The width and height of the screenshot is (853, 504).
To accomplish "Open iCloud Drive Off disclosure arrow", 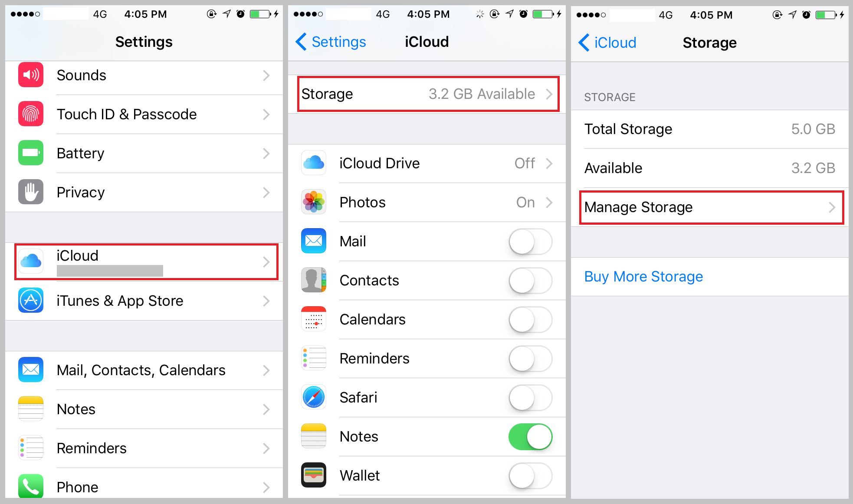I will click(x=549, y=164).
